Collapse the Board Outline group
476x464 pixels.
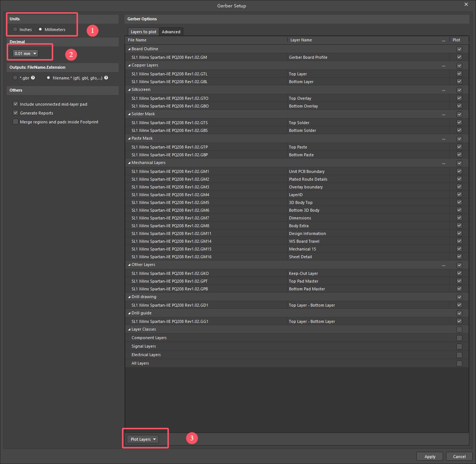(129, 49)
